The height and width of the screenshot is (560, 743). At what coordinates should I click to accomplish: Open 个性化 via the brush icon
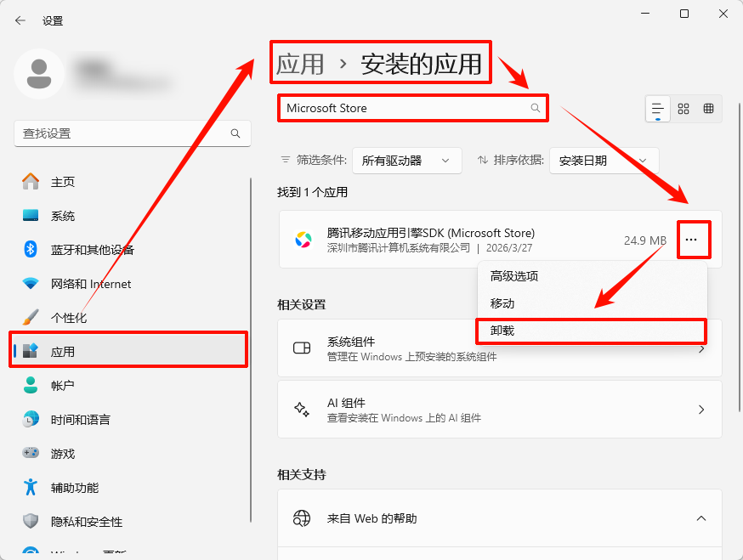pos(30,317)
